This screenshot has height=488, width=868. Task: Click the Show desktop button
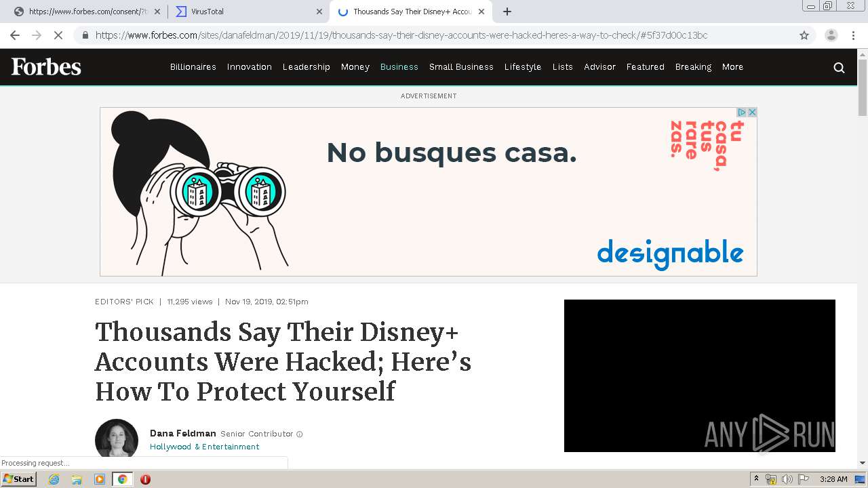860,479
